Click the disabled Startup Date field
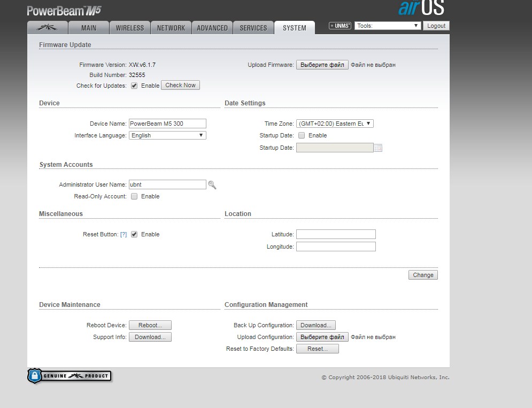The height and width of the screenshot is (408, 532). 335,148
